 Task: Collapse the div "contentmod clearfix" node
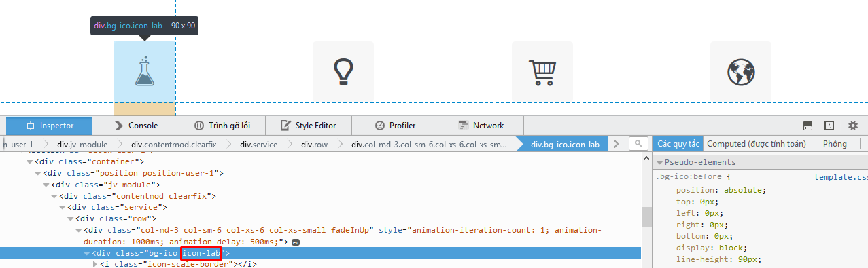[x=54, y=196]
